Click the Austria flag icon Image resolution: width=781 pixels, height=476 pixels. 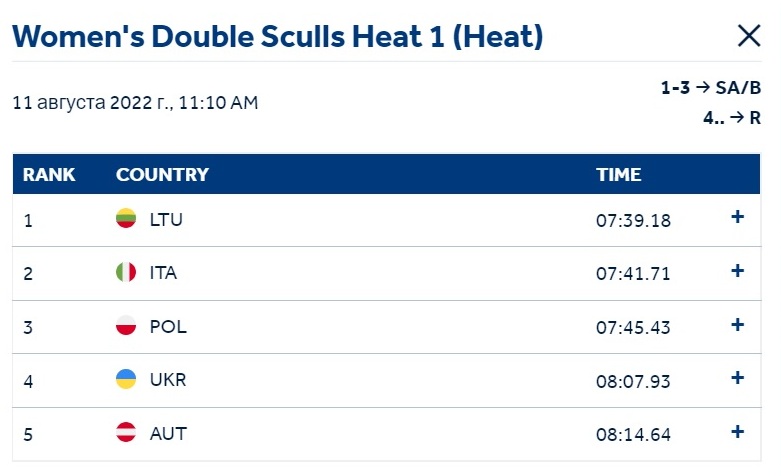(x=126, y=432)
